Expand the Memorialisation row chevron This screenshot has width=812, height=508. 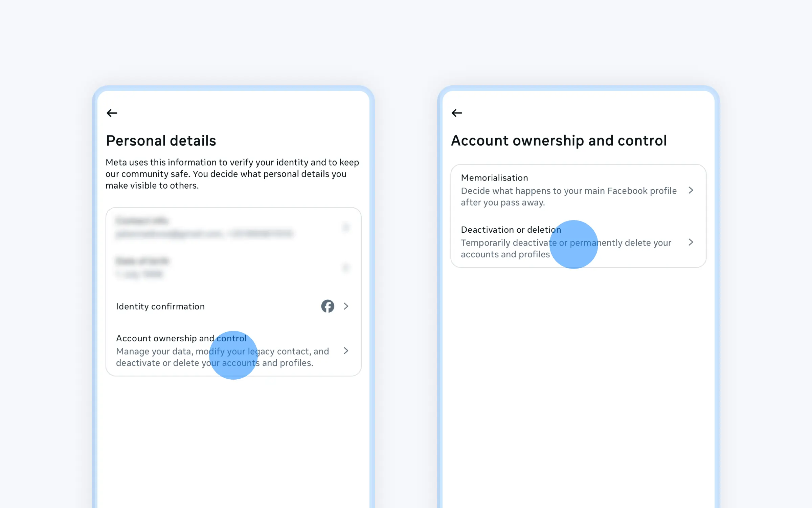(x=691, y=190)
